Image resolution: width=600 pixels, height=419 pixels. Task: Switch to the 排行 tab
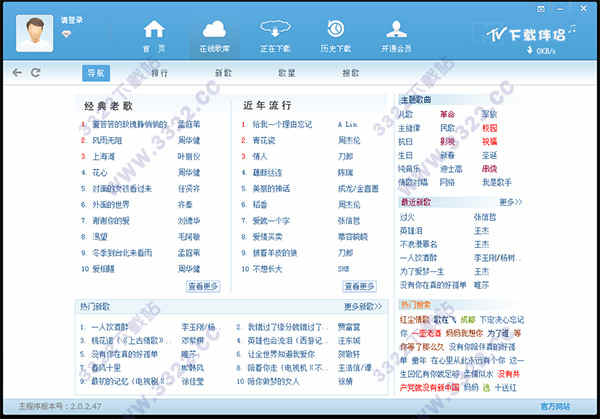[x=160, y=73]
